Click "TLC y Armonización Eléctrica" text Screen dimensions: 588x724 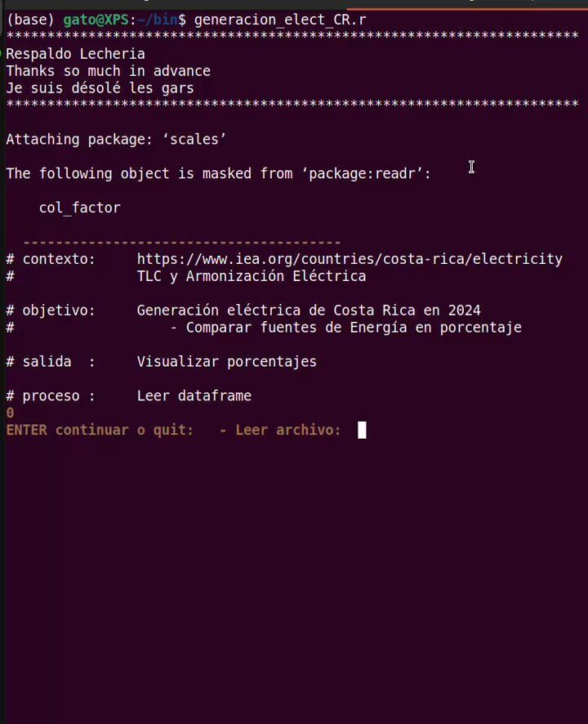tap(251, 276)
